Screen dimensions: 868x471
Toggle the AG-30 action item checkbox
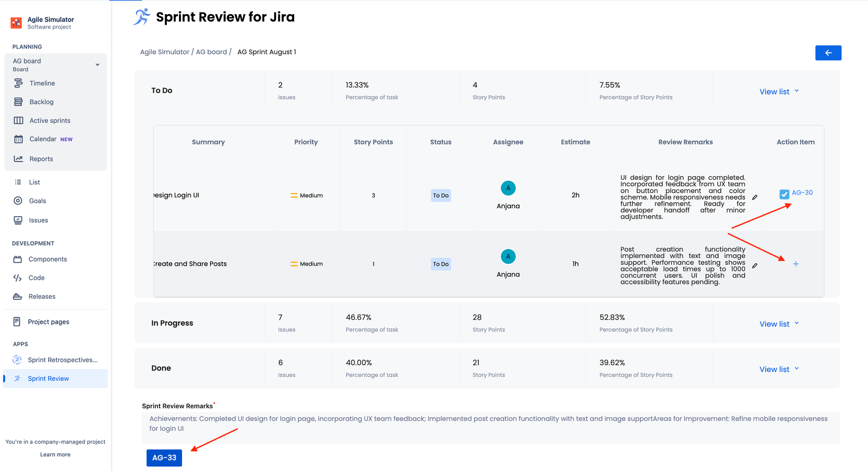[x=784, y=194]
